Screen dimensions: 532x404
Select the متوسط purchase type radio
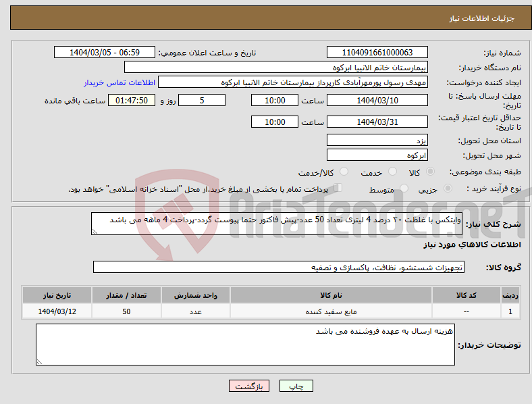(x=404, y=188)
